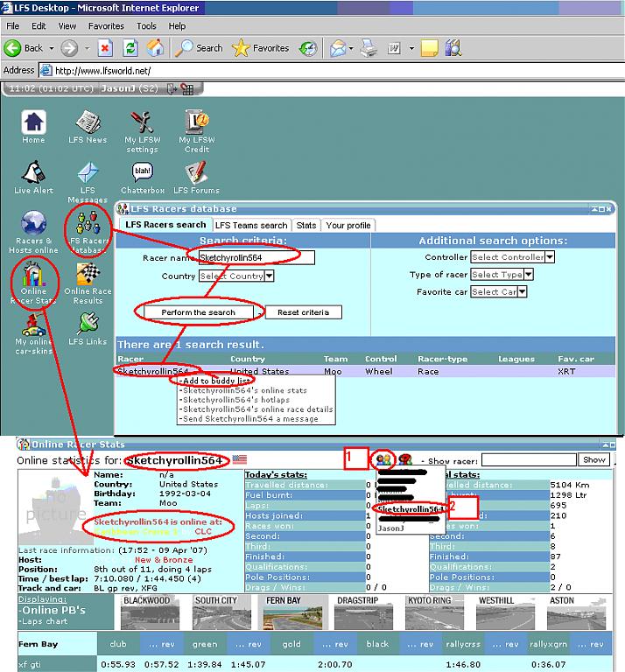625x672 pixels.
Task: Select Online PB's display link
Action: click(x=52, y=610)
